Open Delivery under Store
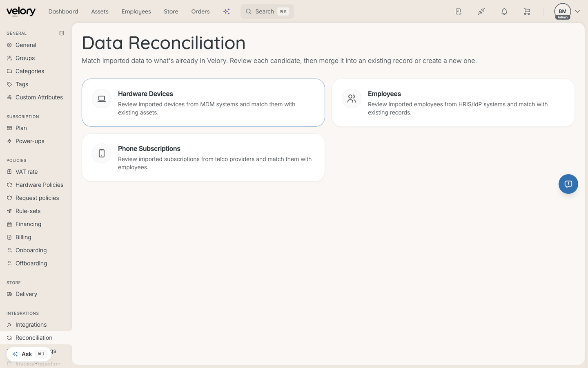This screenshot has height=368, width=588. [x=36, y=294]
